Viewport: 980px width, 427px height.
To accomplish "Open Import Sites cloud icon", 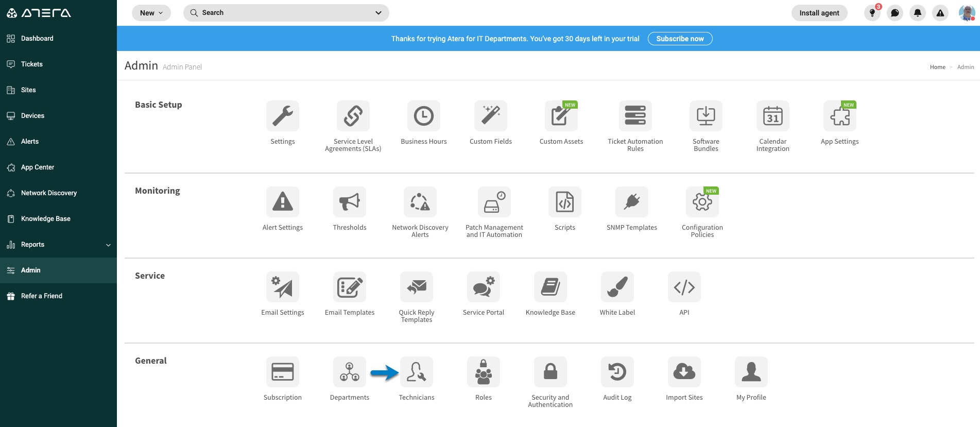I will tap(684, 372).
